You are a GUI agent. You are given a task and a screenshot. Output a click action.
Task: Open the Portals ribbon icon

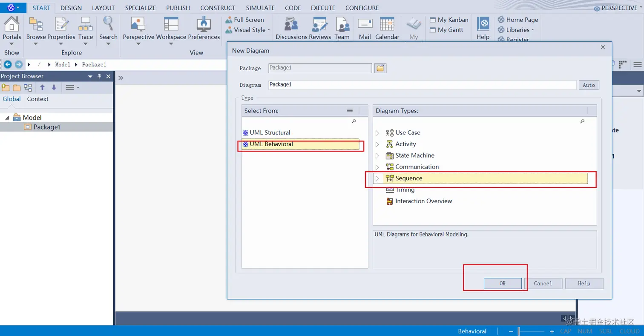coord(11,24)
